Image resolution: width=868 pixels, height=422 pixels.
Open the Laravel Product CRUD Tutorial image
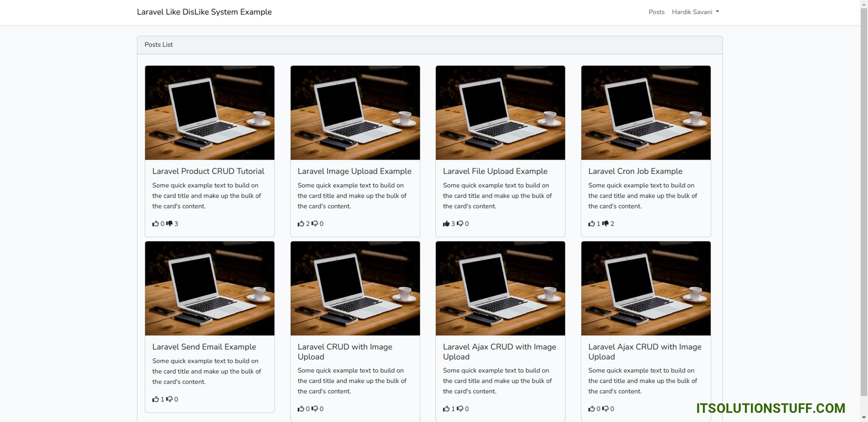[x=209, y=113]
